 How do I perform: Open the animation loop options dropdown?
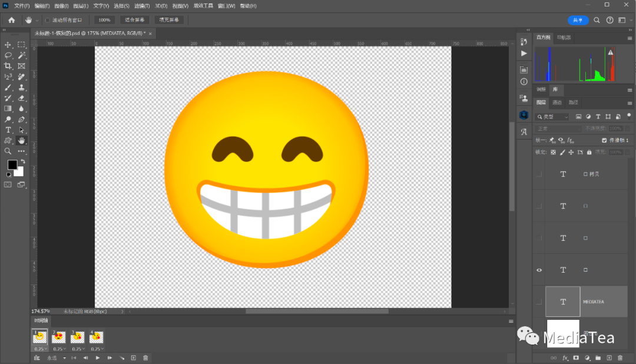57,358
